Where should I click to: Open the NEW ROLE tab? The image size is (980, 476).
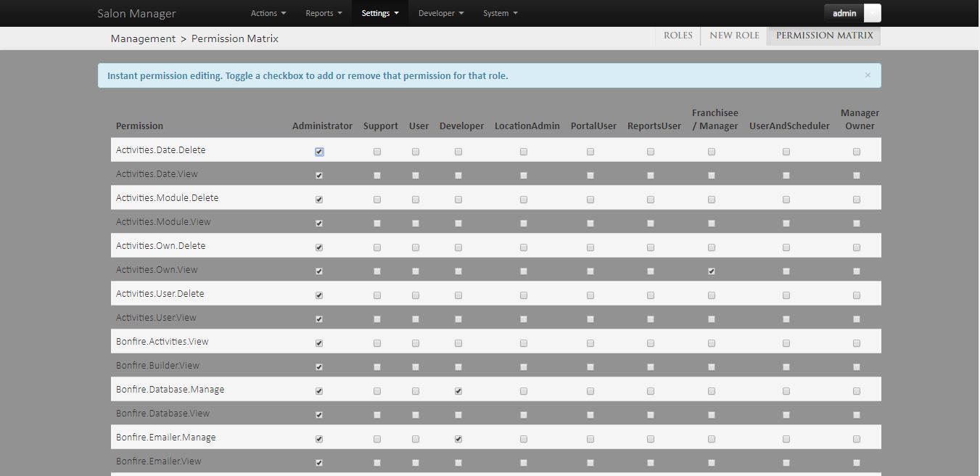pyautogui.click(x=733, y=35)
